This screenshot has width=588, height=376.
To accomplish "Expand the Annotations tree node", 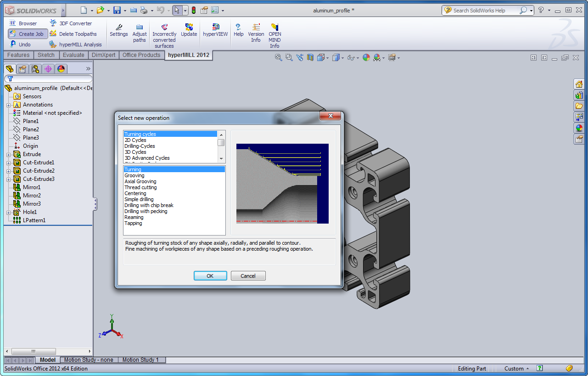I will coord(8,105).
